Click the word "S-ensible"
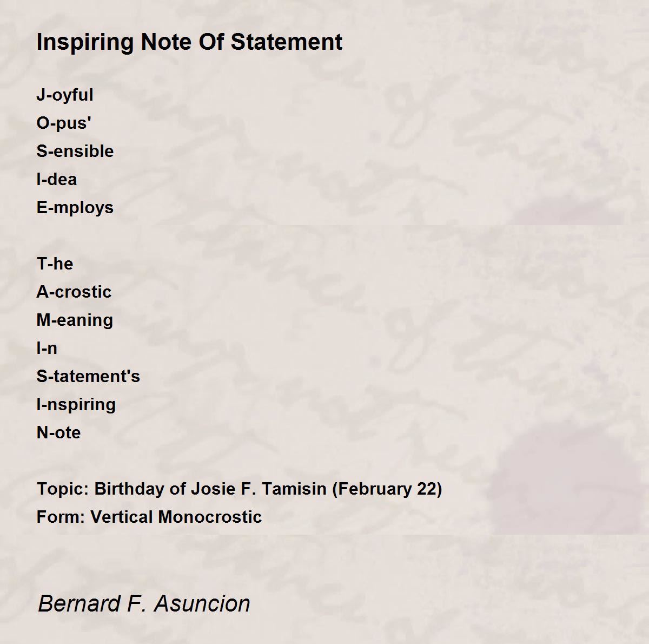 (x=75, y=151)
